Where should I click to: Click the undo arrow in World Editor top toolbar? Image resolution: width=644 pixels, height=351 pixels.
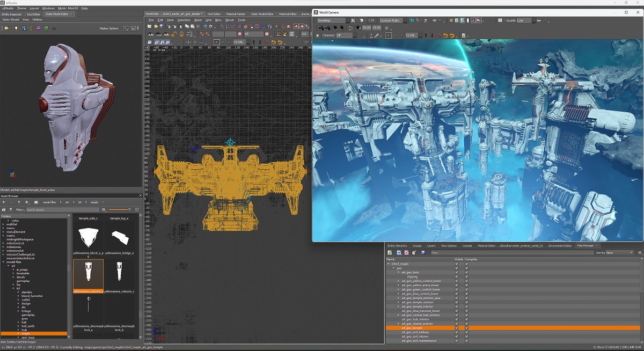(x=205, y=26)
